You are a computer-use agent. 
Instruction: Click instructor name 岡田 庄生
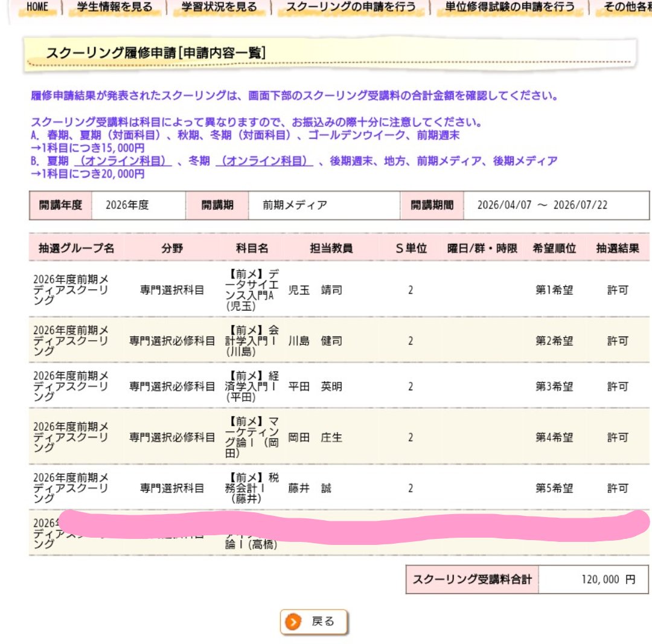(x=315, y=437)
